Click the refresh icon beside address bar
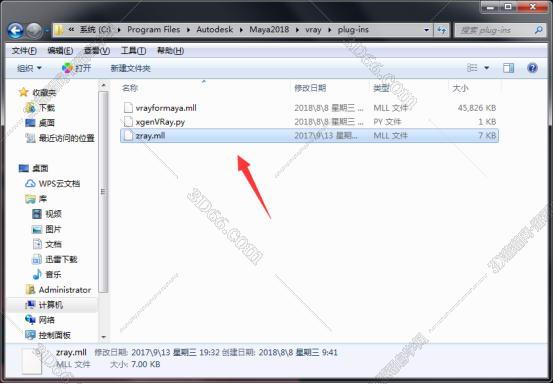The height and width of the screenshot is (384, 553). point(442,30)
